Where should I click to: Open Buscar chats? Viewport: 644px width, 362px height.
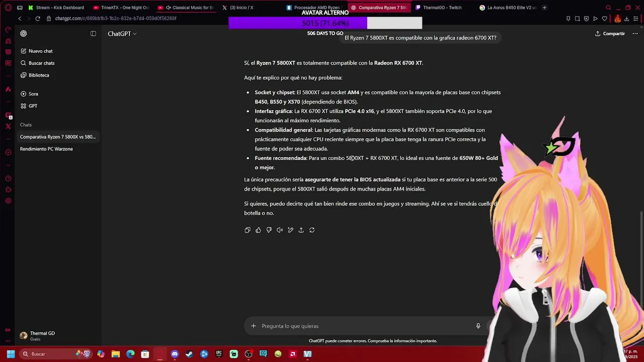[57, 63]
